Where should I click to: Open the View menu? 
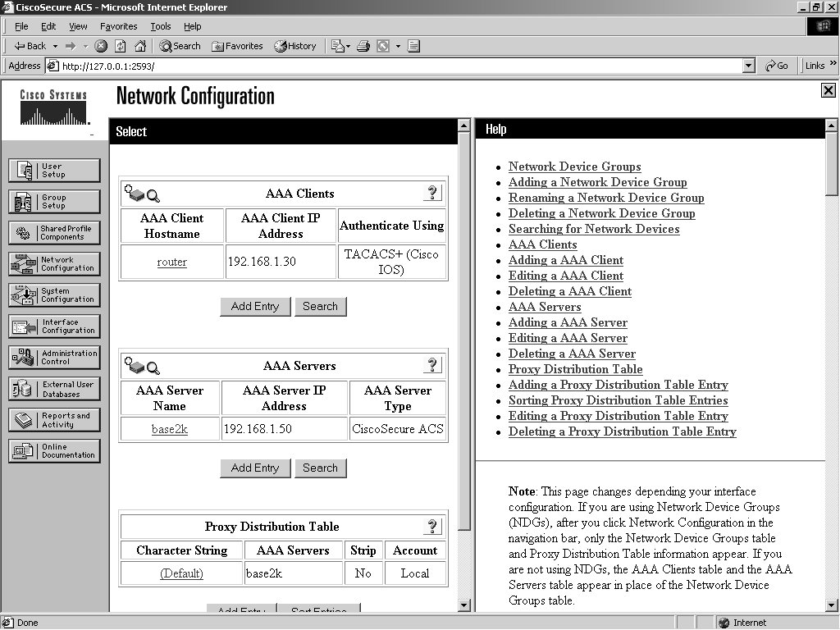[x=78, y=26]
